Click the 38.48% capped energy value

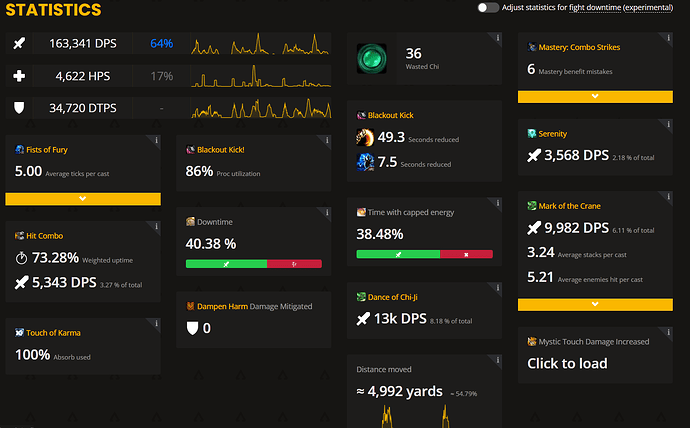point(380,234)
